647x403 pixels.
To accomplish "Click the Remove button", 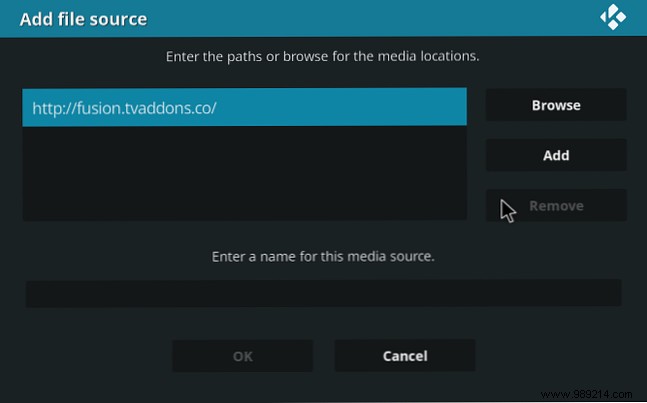I will [x=556, y=205].
